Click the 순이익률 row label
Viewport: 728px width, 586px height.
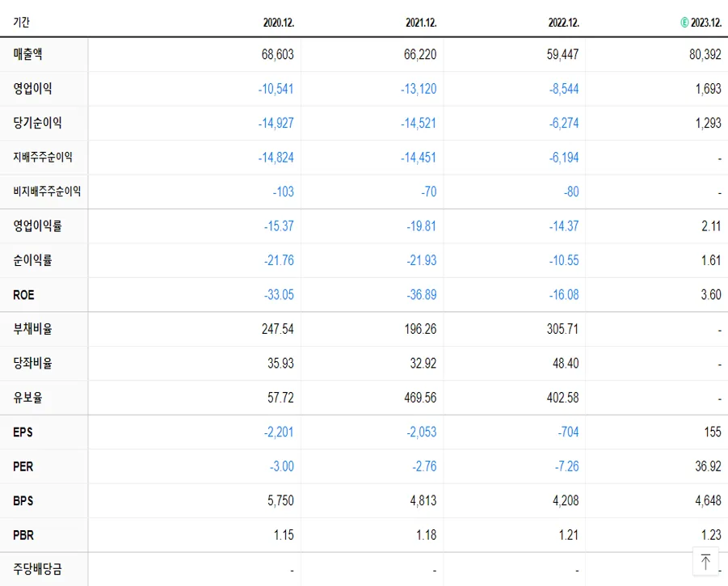coord(32,260)
